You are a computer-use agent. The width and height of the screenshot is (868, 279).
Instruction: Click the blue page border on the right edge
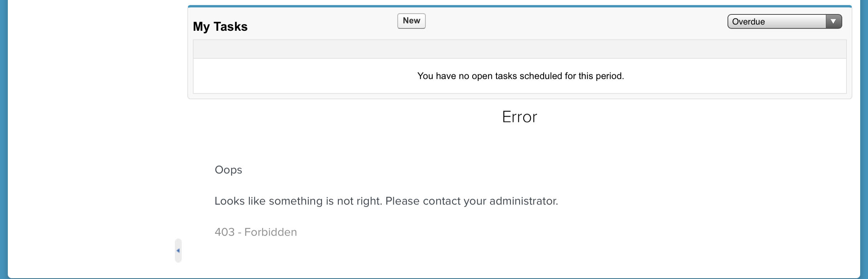click(x=864, y=139)
